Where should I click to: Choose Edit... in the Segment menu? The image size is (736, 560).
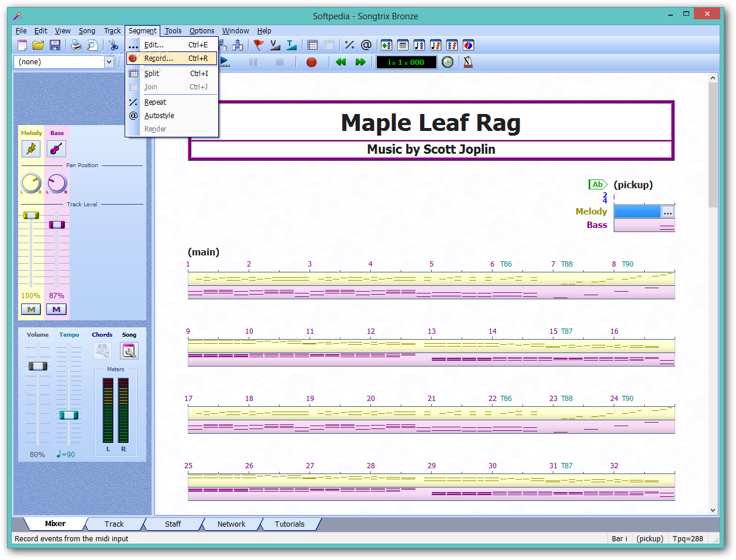[171, 44]
